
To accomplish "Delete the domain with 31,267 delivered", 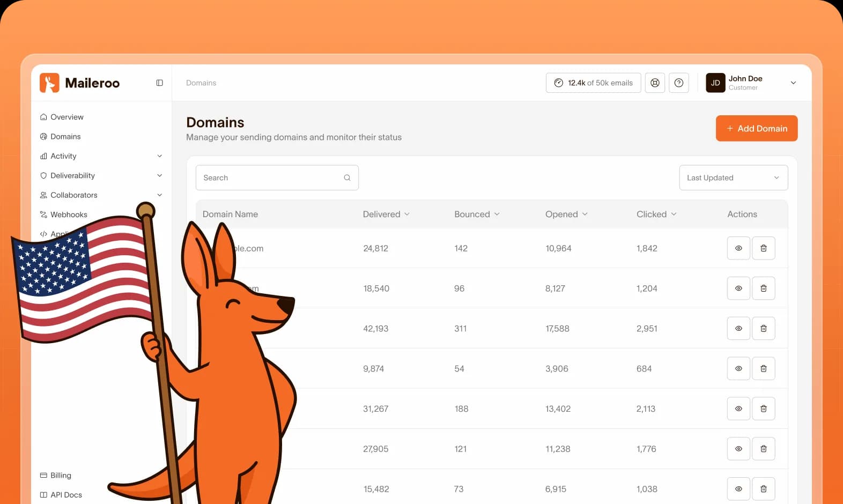I will (x=764, y=409).
